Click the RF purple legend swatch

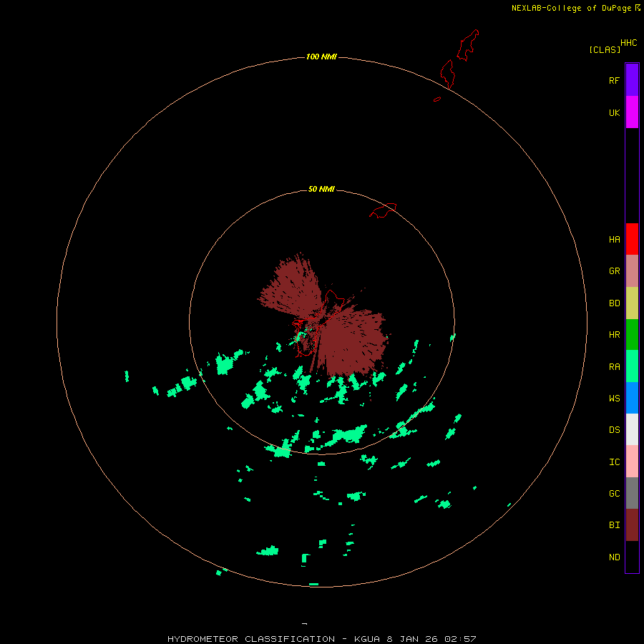click(632, 80)
